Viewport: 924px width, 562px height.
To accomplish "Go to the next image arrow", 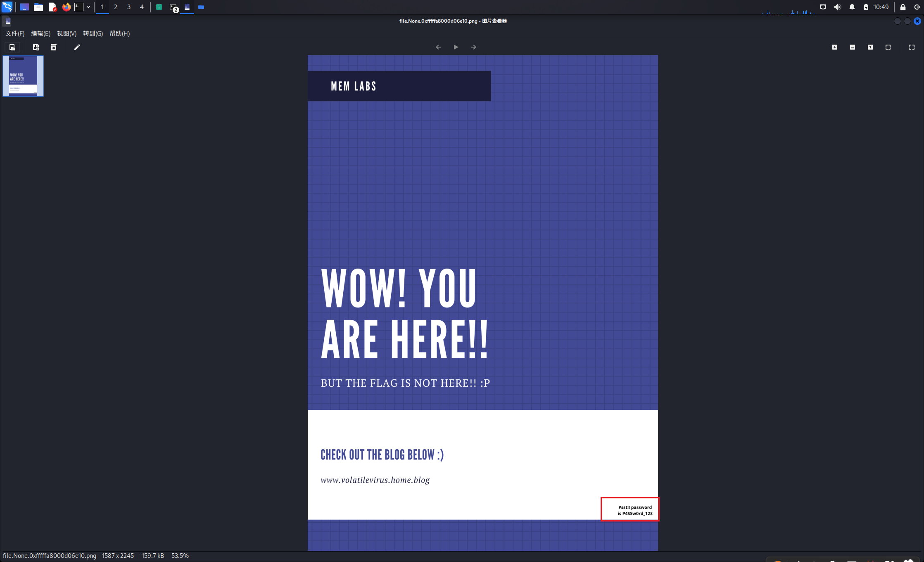I will tap(474, 47).
